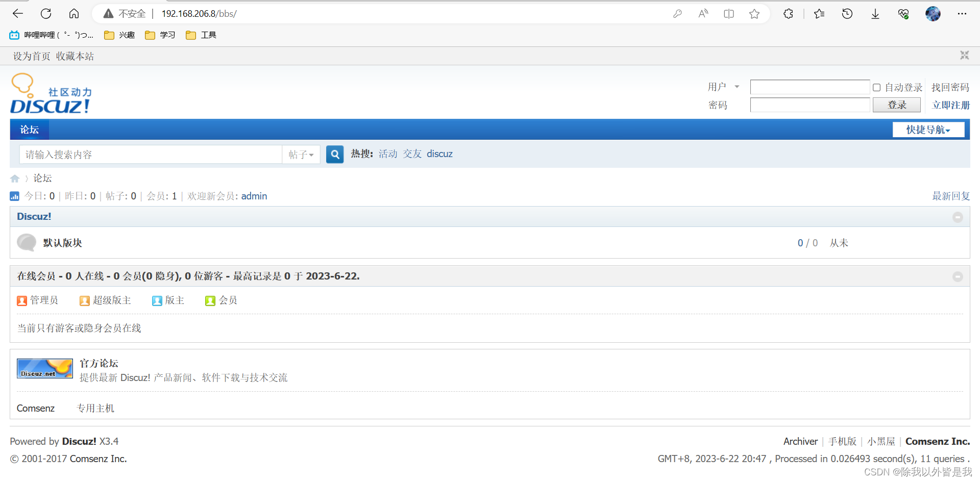
Task: Open the 找回密码 link
Action: point(950,87)
